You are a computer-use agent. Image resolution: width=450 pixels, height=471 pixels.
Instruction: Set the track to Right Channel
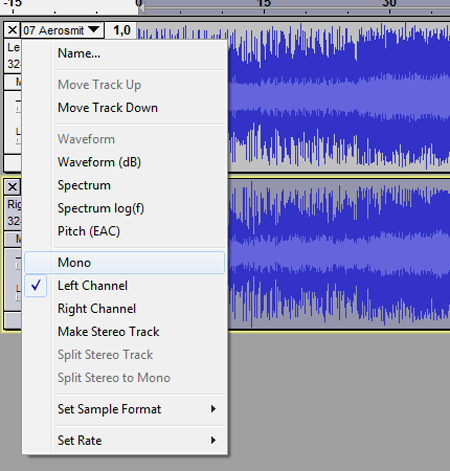click(x=125, y=309)
